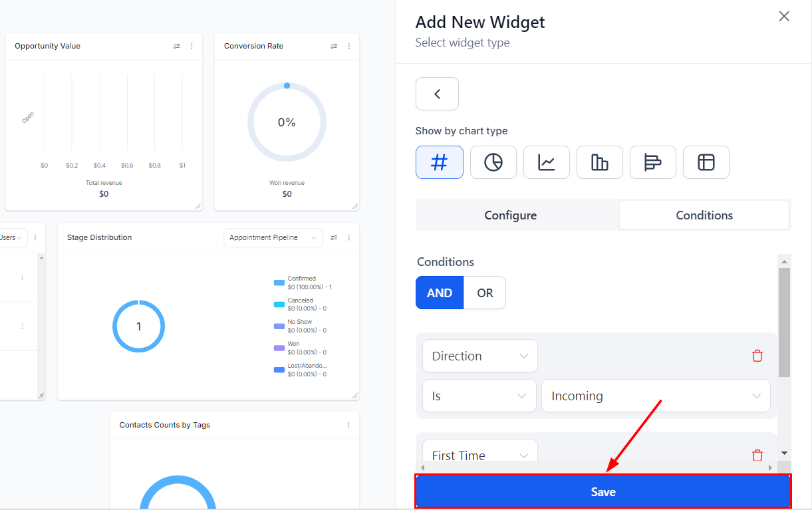Open Conversion Rate filter settings icon
This screenshot has height=510, width=812.
334,46
